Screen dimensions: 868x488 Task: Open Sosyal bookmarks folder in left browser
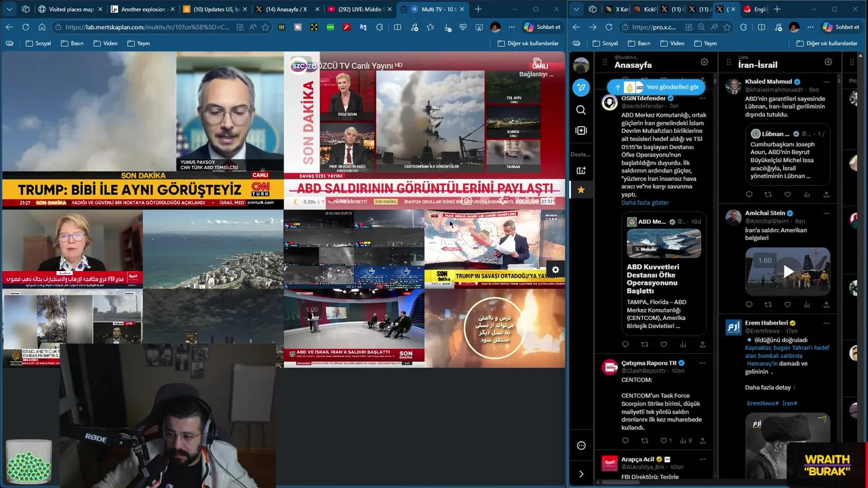click(x=38, y=43)
